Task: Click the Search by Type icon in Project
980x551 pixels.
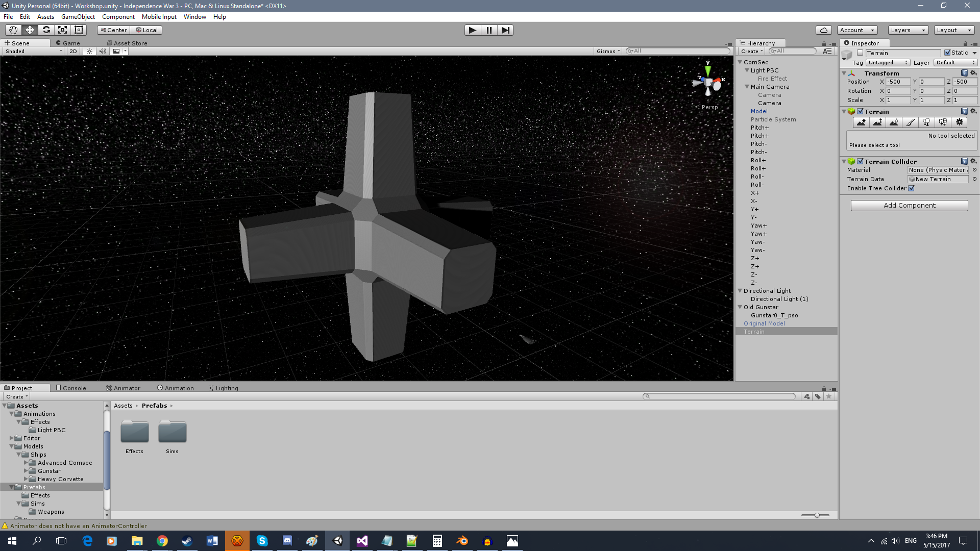Action: (x=806, y=396)
